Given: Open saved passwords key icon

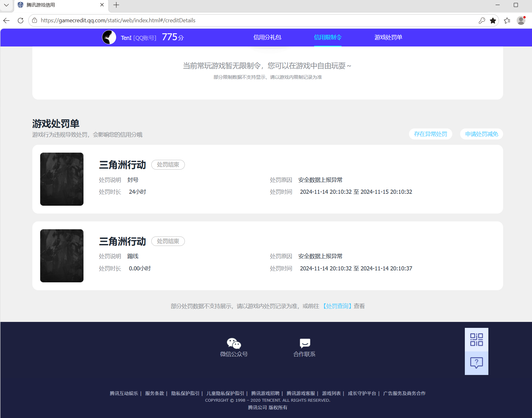Looking at the screenshot, I should 482,20.
